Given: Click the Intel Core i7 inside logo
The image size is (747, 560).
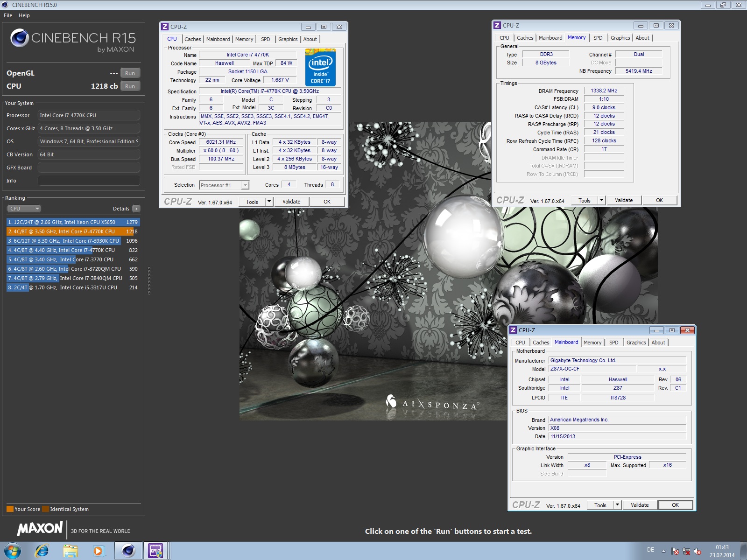Looking at the screenshot, I should [x=320, y=67].
